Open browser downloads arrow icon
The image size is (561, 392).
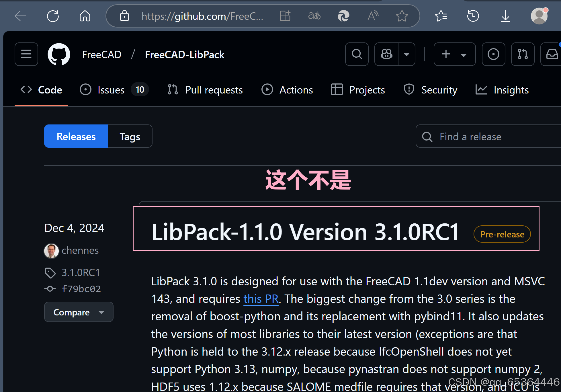pyautogui.click(x=505, y=16)
